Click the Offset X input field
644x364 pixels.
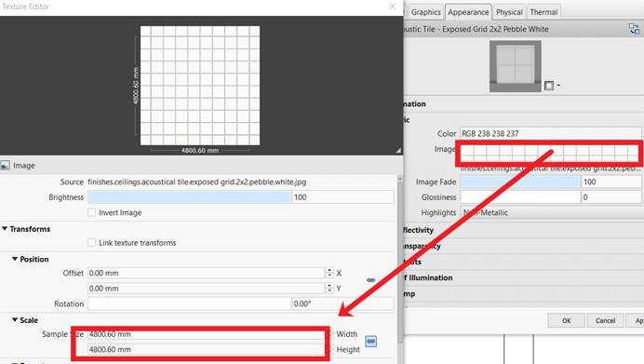coord(207,273)
